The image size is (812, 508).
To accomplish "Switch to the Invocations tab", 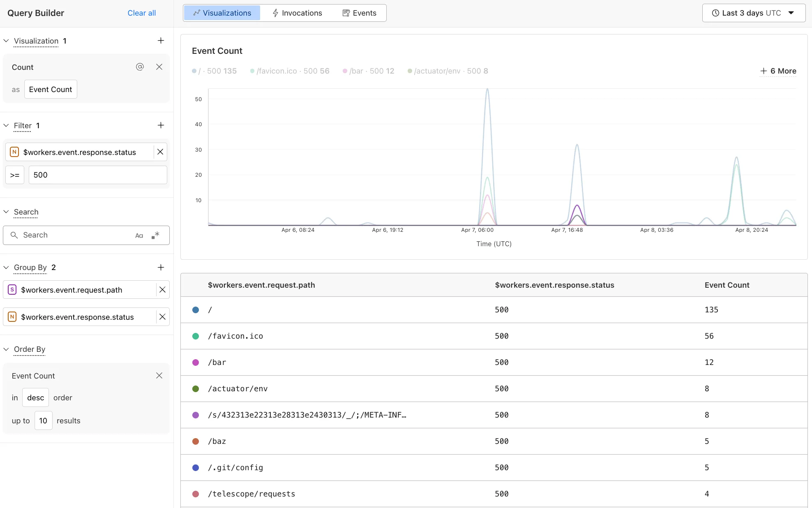I will pos(297,13).
